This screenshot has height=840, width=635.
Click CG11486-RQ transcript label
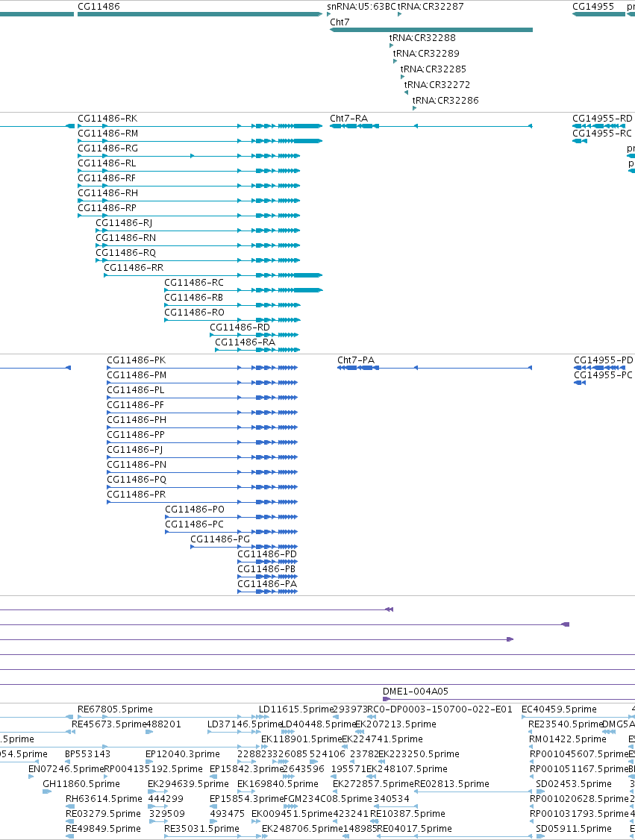[x=126, y=253]
